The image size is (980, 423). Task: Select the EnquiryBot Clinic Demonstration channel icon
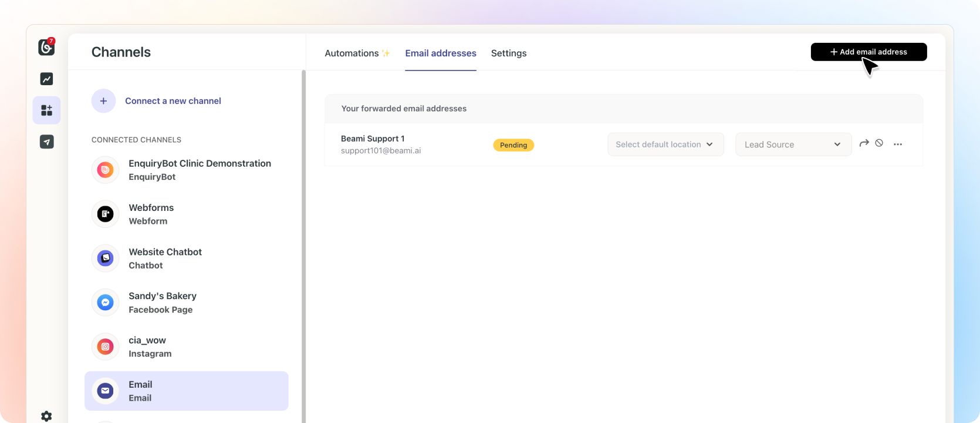(105, 170)
